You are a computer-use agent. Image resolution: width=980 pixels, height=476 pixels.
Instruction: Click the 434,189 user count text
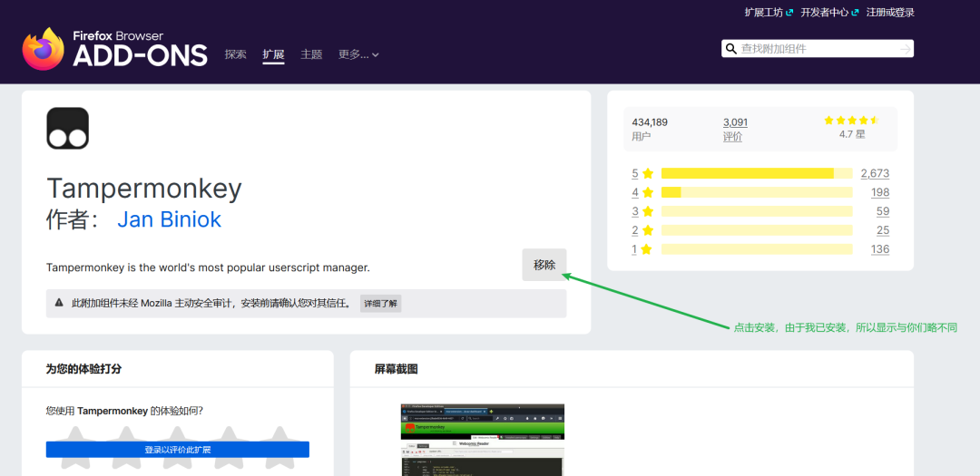coord(650,122)
